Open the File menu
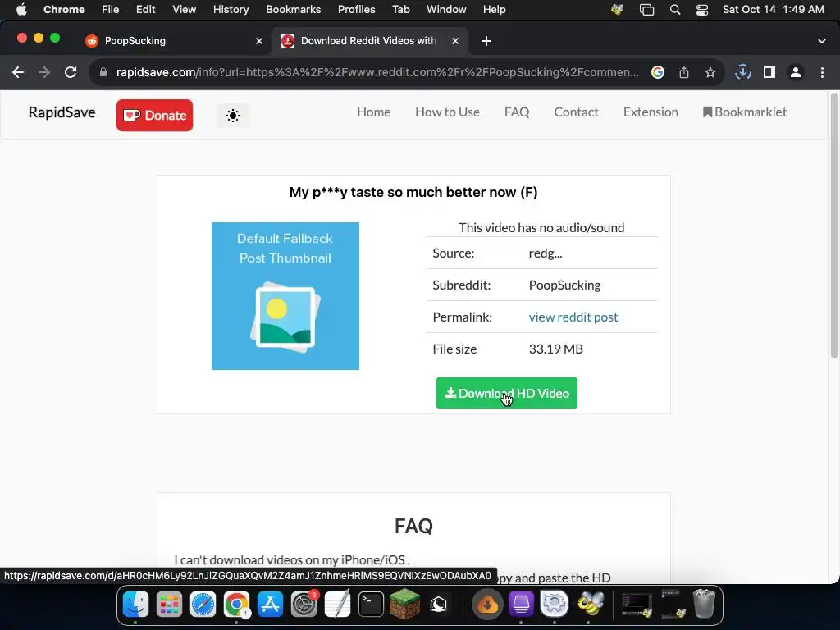 click(111, 10)
